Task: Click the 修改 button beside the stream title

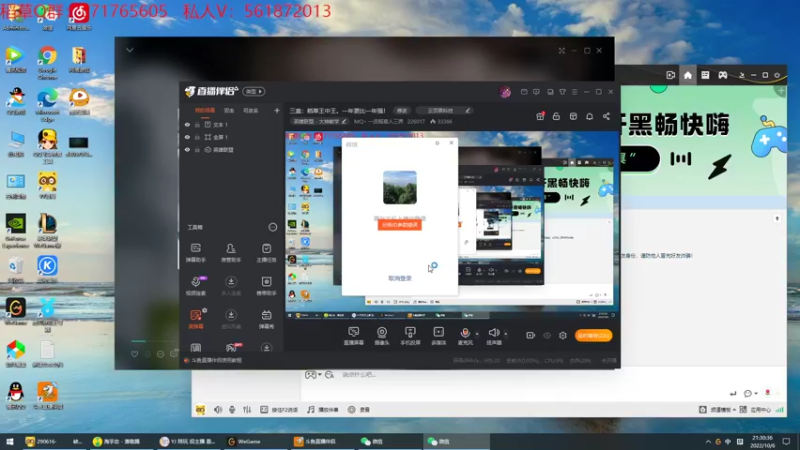Action: pyautogui.click(x=402, y=110)
